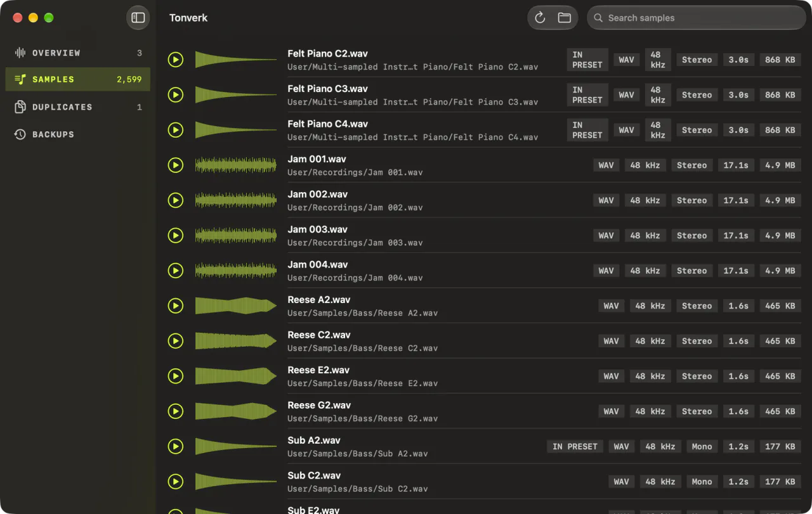Click IN PRESET badge on Sub A2.wav
812x514 pixels.
coord(575,447)
